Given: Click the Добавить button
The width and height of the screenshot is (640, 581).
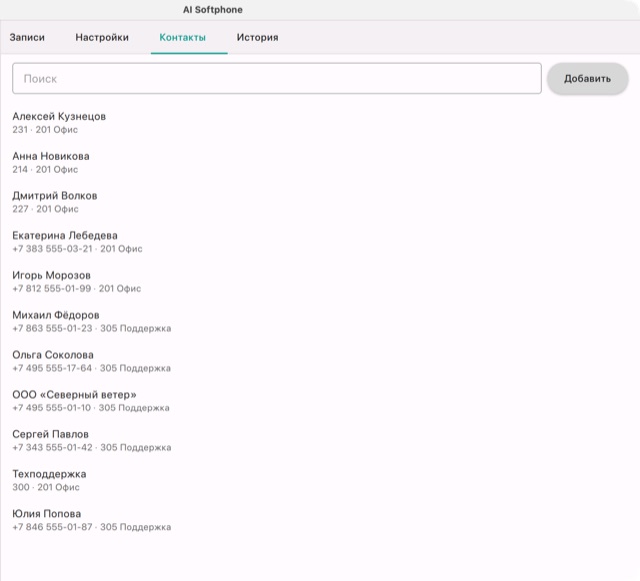Looking at the screenshot, I should coord(587,78).
